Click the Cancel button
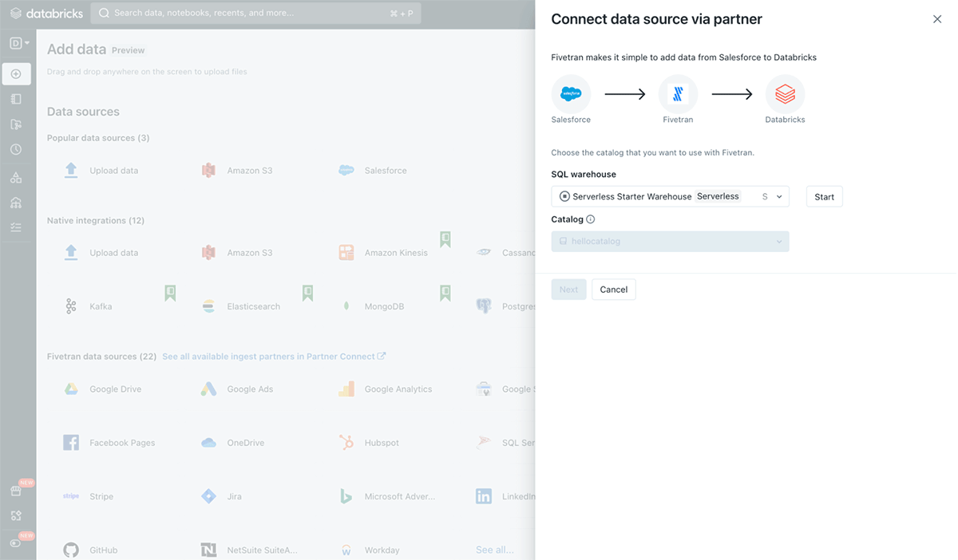Screen dimensions: 958x560 point(613,290)
